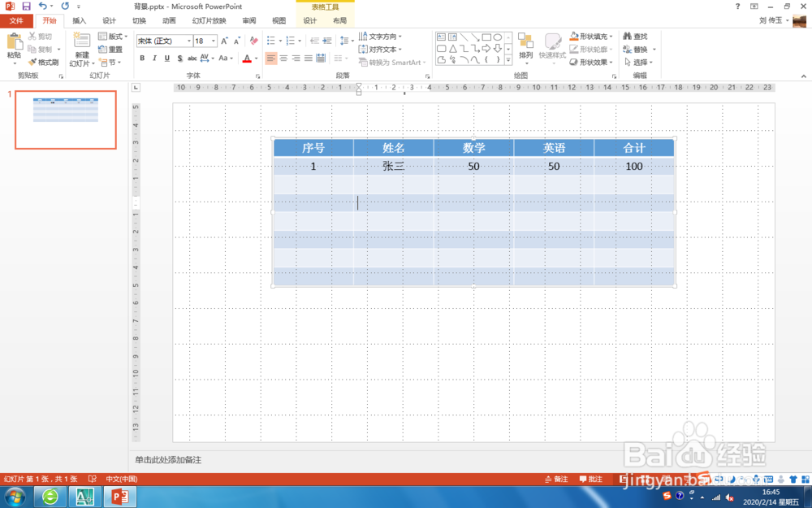This screenshot has height=508, width=812.
Task: Click the font color red A swatch
Action: point(247,58)
